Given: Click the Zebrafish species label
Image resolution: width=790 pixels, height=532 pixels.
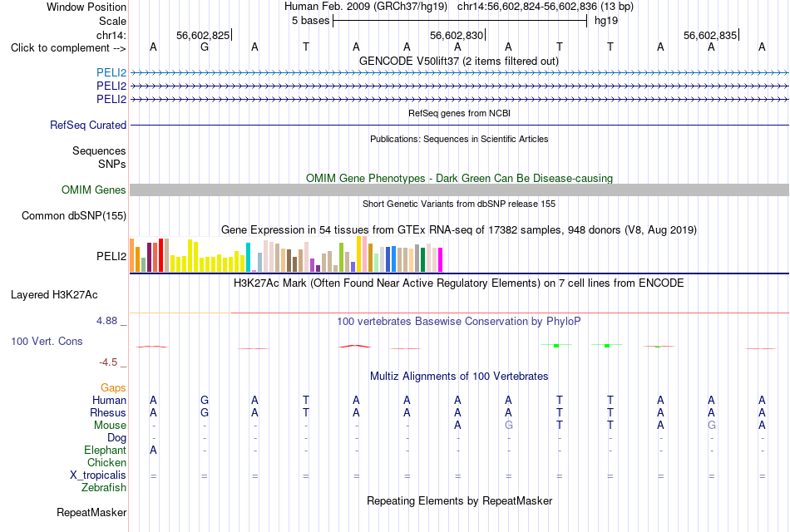Looking at the screenshot, I should [104, 488].
